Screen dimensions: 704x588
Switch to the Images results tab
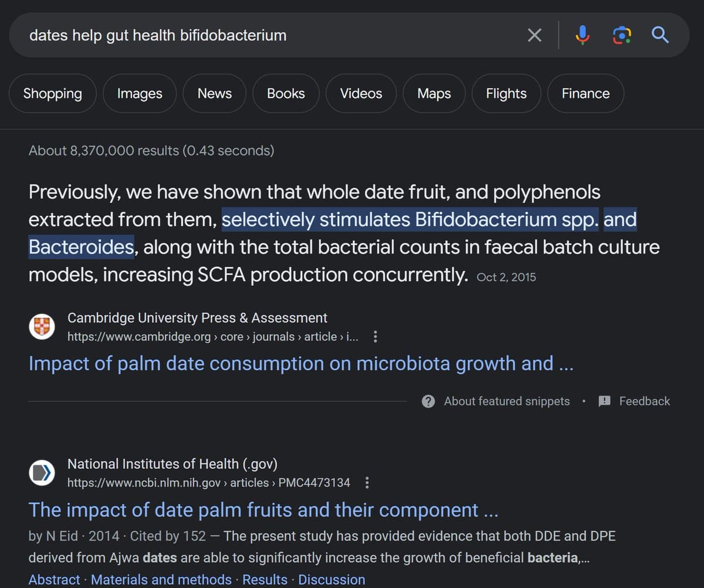[139, 93]
